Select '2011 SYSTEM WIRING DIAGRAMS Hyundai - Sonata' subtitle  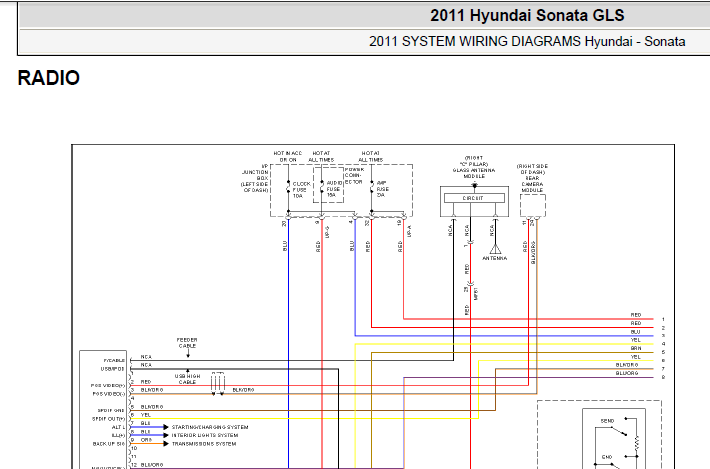(527, 42)
